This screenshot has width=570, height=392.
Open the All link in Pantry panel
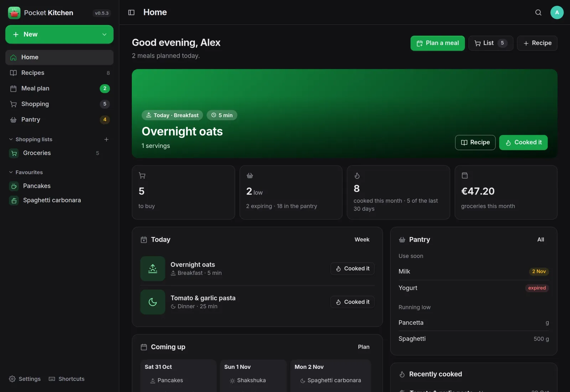[540, 239]
